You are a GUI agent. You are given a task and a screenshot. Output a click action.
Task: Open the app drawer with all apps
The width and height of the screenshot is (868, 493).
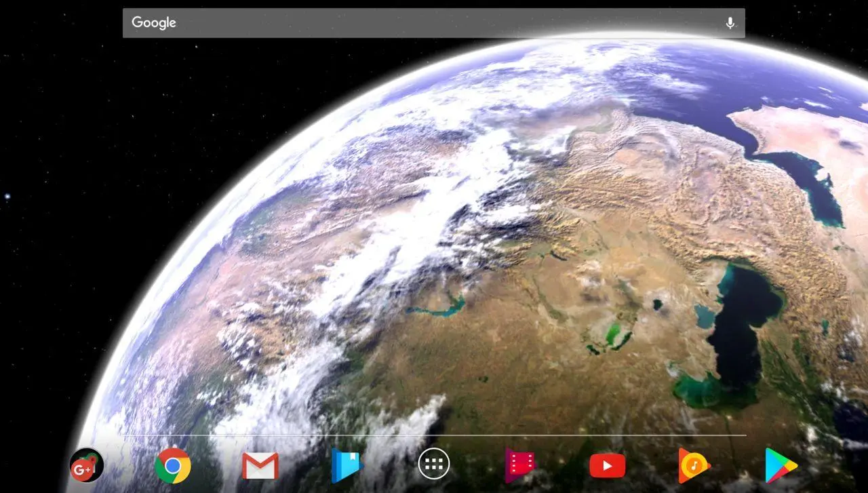pyautogui.click(x=434, y=465)
